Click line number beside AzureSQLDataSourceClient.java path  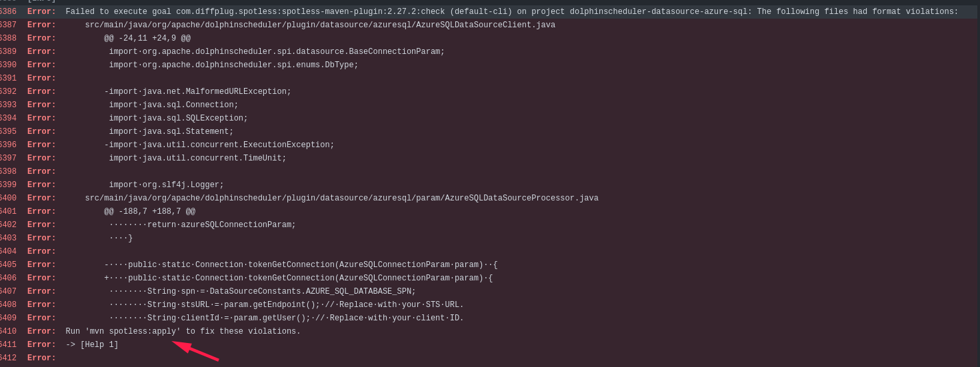pos(8,25)
